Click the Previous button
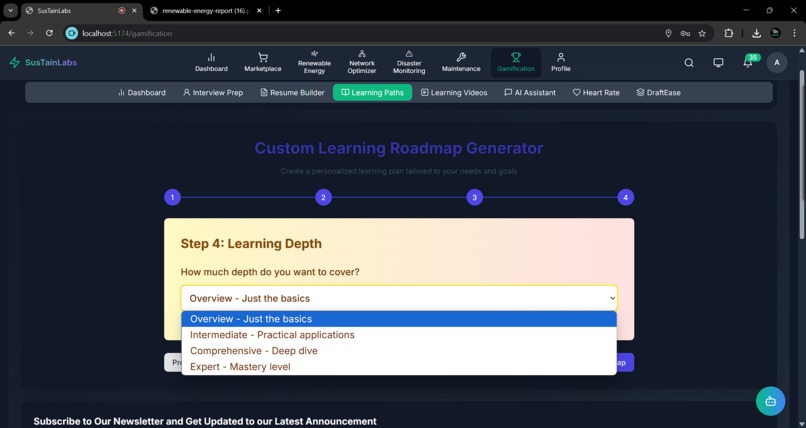806x428 pixels. point(173,362)
